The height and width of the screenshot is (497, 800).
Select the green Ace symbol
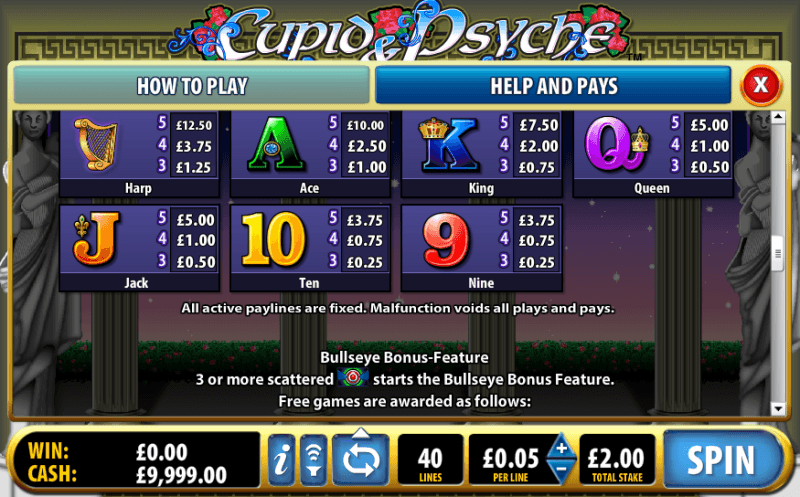[276, 144]
